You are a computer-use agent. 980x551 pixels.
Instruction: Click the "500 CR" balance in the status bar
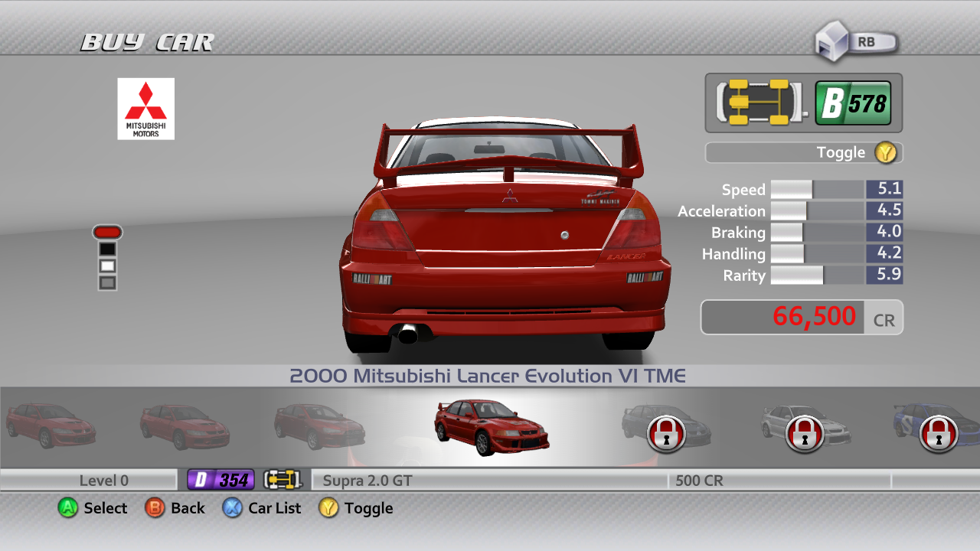(x=699, y=481)
